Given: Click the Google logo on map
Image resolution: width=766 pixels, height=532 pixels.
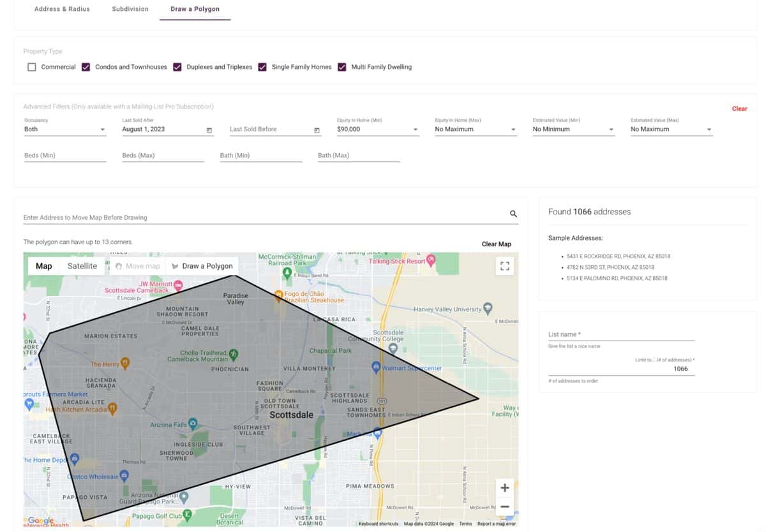Looking at the screenshot, I should coord(40,521).
